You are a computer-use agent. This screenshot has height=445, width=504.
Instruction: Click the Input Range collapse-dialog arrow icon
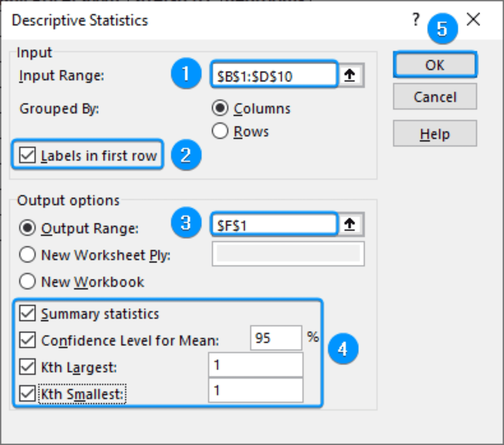click(x=349, y=75)
